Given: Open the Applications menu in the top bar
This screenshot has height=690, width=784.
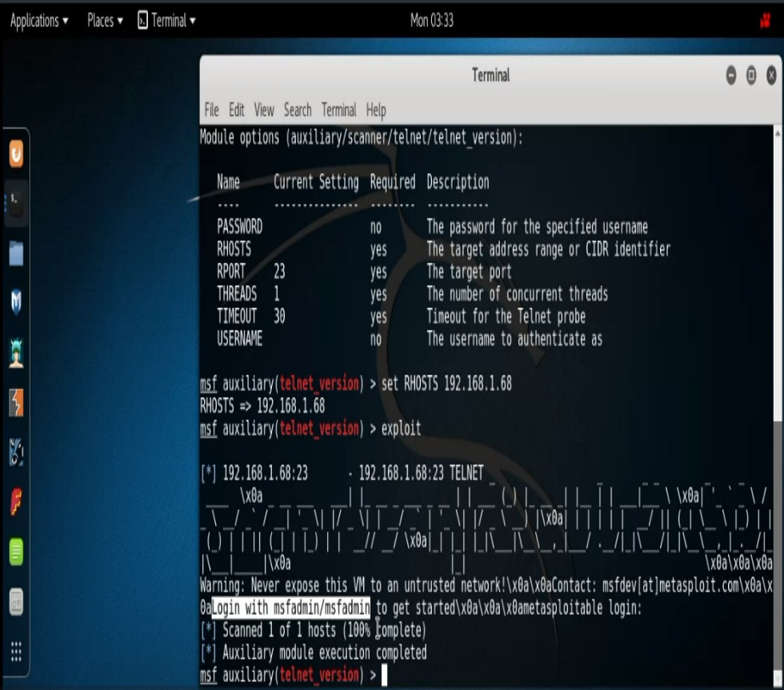Looking at the screenshot, I should 39,21.
